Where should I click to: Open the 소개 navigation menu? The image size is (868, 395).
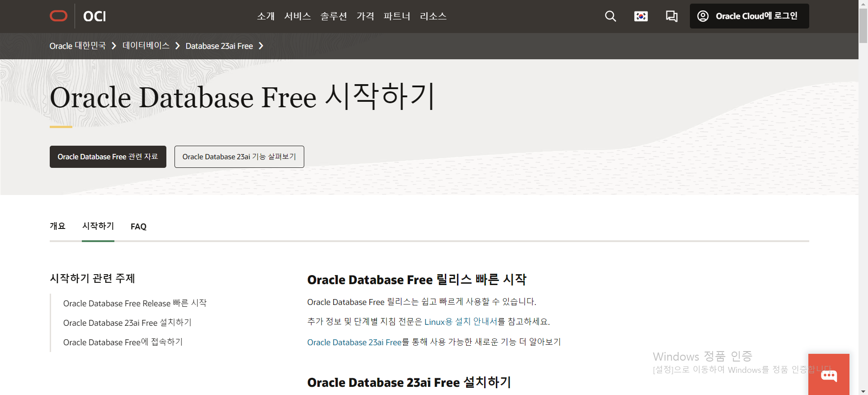(x=266, y=16)
